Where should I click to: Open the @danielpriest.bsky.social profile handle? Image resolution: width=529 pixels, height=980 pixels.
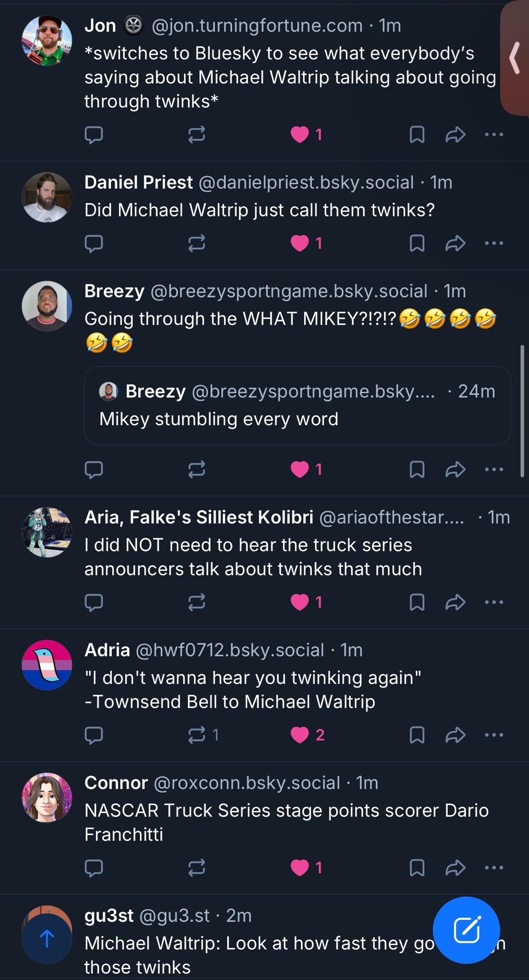pyautogui.click(x=306, y=182)
